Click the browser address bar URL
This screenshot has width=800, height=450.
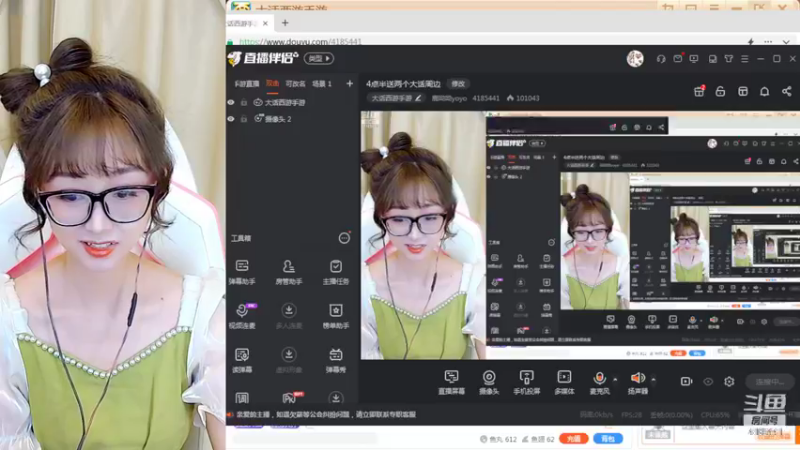tap(300, 41)
